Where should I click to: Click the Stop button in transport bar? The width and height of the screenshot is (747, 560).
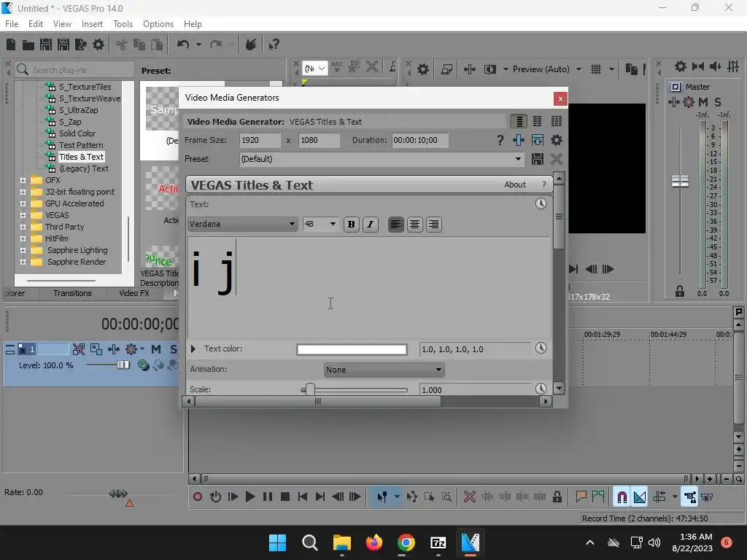(x=285, y=497)
